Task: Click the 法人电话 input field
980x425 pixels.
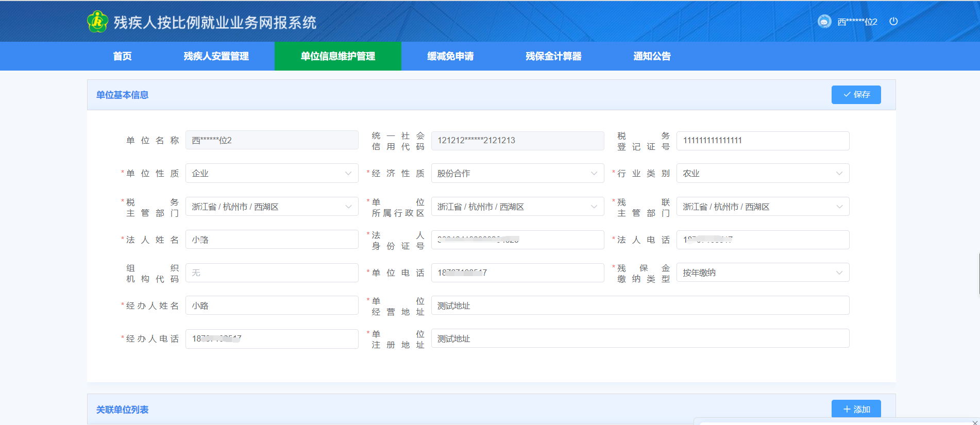Action: coord(763,240)
